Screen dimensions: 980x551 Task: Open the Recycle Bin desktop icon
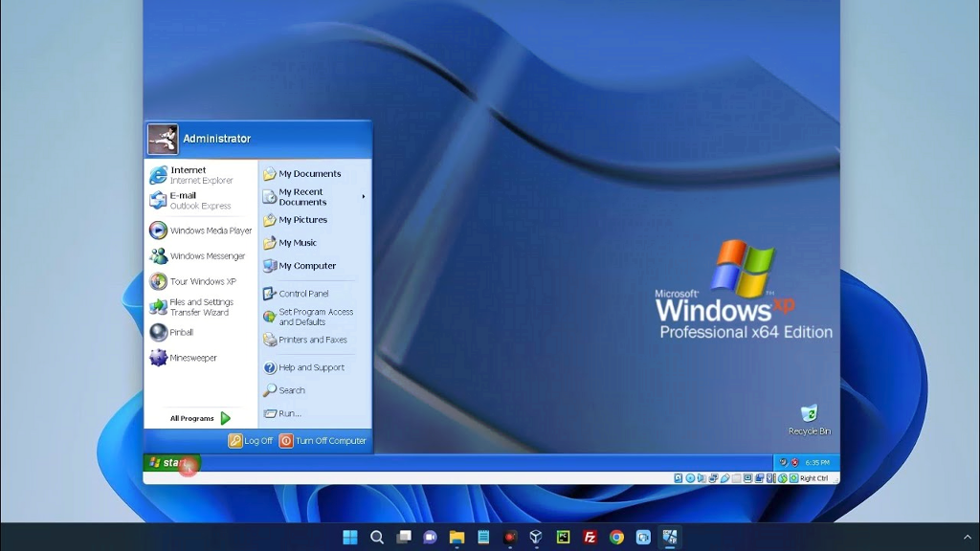[x=810, y=420]
